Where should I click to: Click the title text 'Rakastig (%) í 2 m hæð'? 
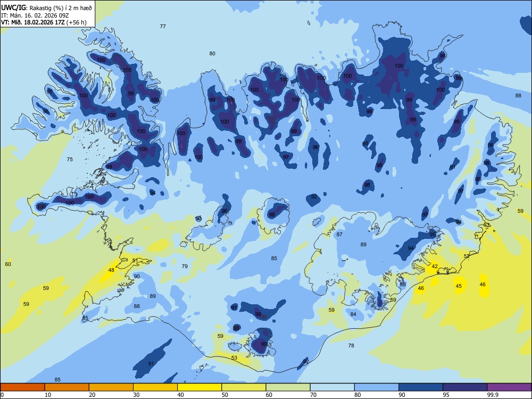click(61, 8)
